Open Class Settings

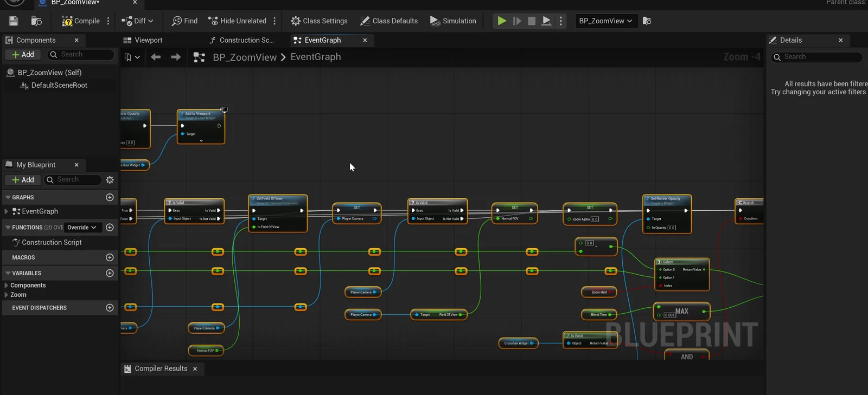coord(319,21)
